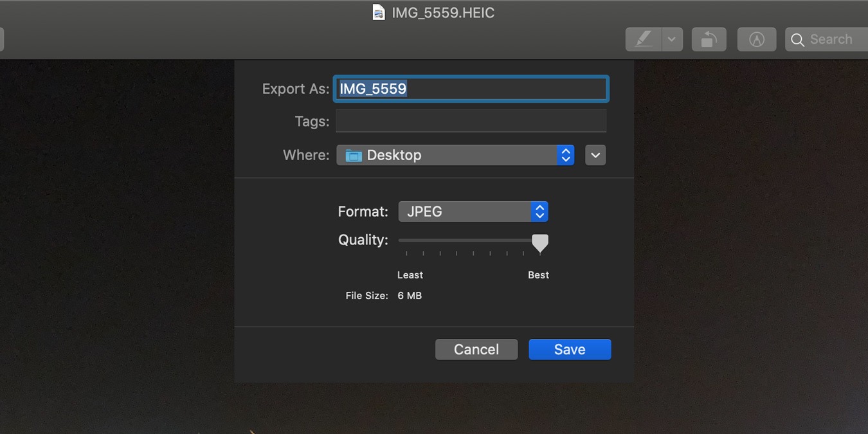Click the Least end of the Quality slider
868x434 pixels.
click(399, 241)
